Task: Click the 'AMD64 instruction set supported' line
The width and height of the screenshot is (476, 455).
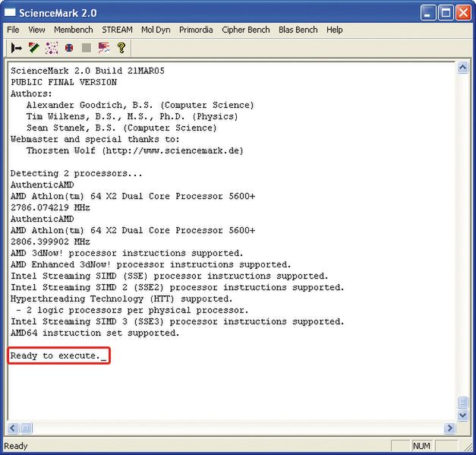Action: tap(95, 333)
